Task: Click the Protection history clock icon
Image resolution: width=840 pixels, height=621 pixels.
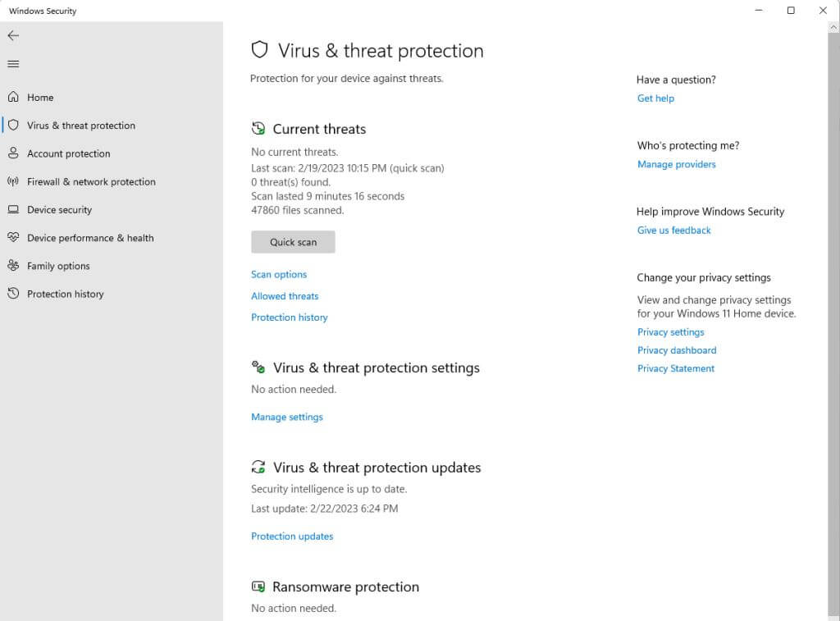Action: [13, 294]
